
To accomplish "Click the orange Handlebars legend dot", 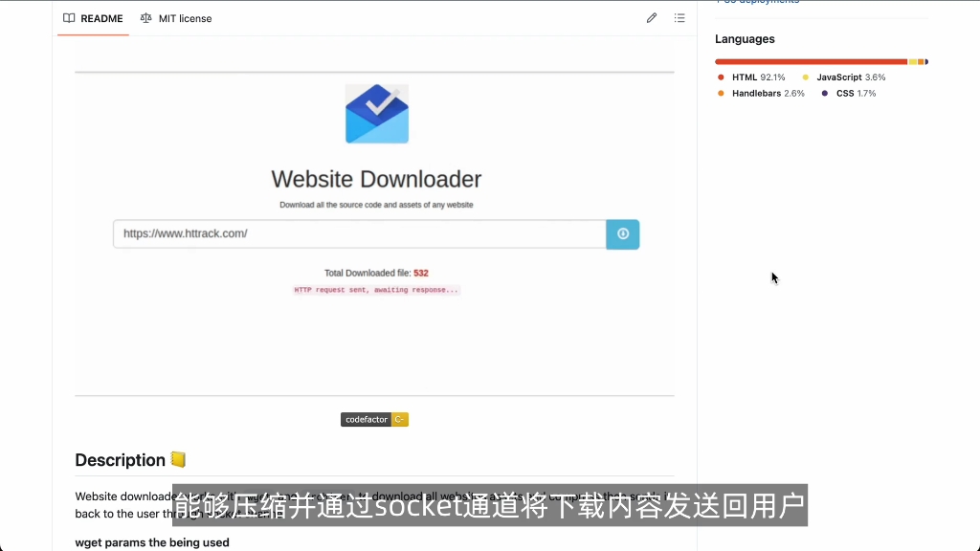I will [x=721, y=93].
